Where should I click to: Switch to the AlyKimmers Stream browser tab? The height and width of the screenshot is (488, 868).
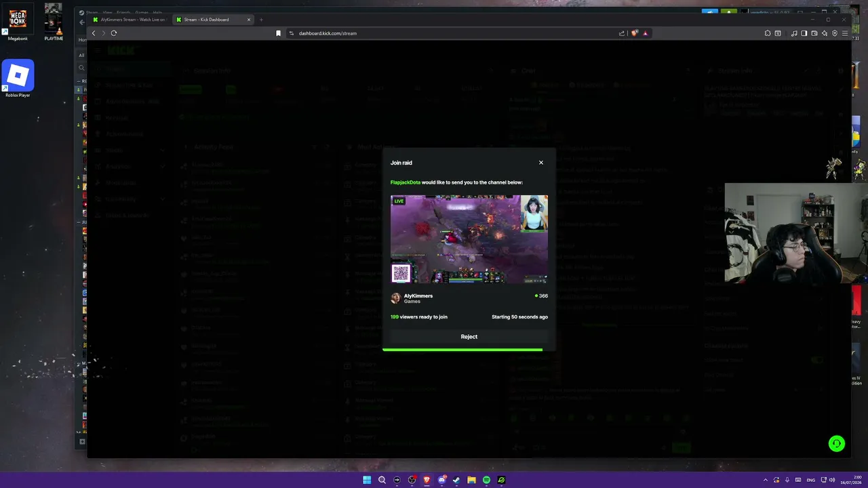tap(129, 20)
